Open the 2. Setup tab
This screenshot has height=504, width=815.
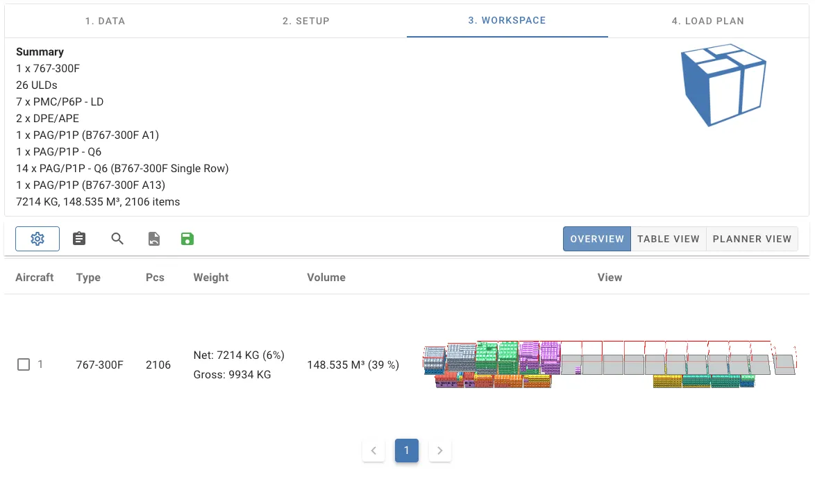click(x=306, y=21)
